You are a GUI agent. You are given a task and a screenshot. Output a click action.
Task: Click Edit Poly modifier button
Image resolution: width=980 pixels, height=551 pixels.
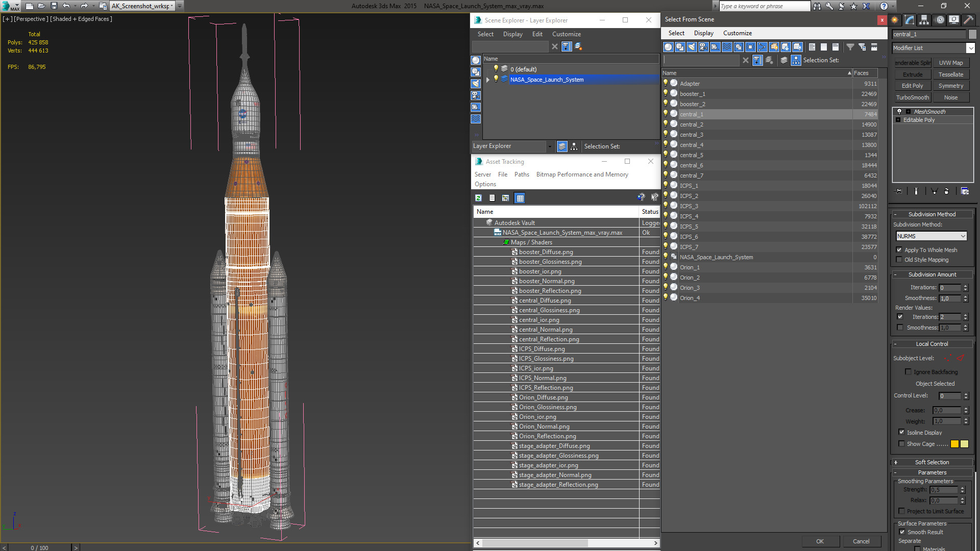[x=912, y=86]
